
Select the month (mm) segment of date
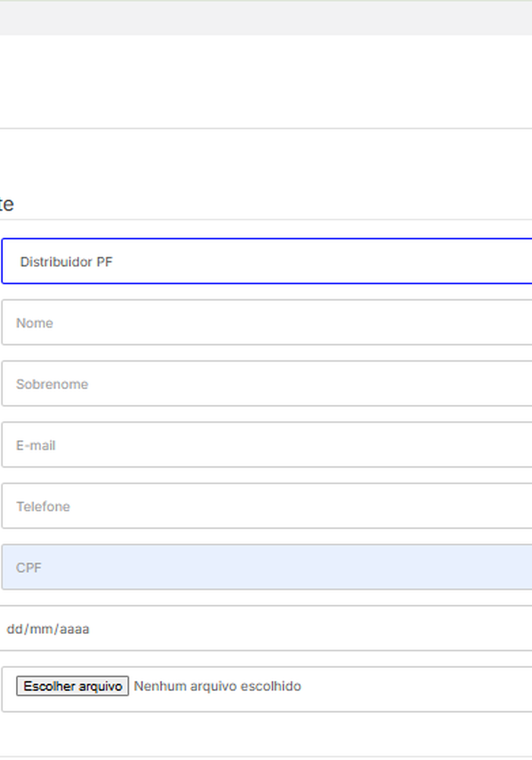coord(40,629)
